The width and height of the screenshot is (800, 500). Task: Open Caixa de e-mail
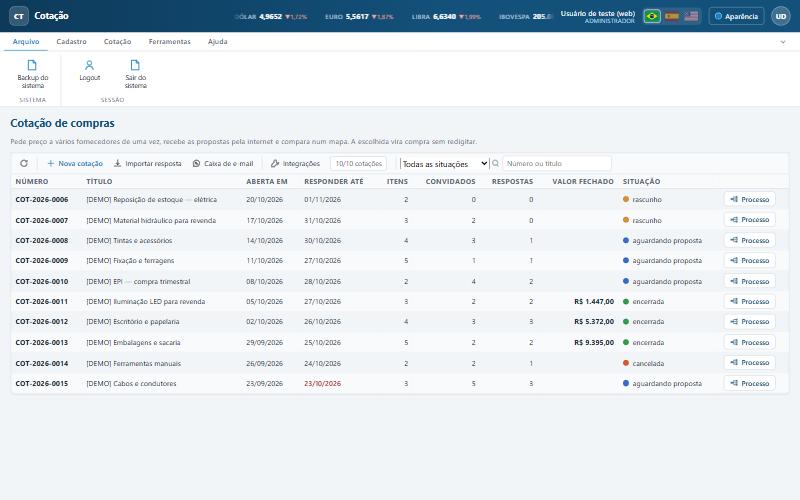pos(223,163)
